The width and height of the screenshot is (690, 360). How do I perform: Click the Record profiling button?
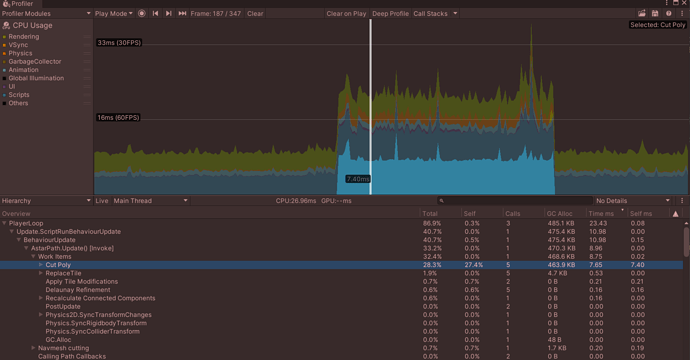coord(142,14)
